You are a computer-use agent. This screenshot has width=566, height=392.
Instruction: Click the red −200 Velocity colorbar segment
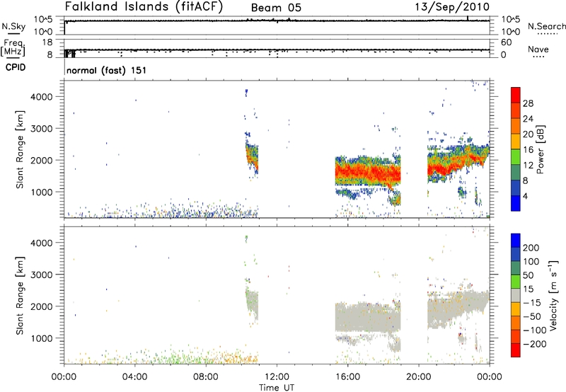click(516, 350)
